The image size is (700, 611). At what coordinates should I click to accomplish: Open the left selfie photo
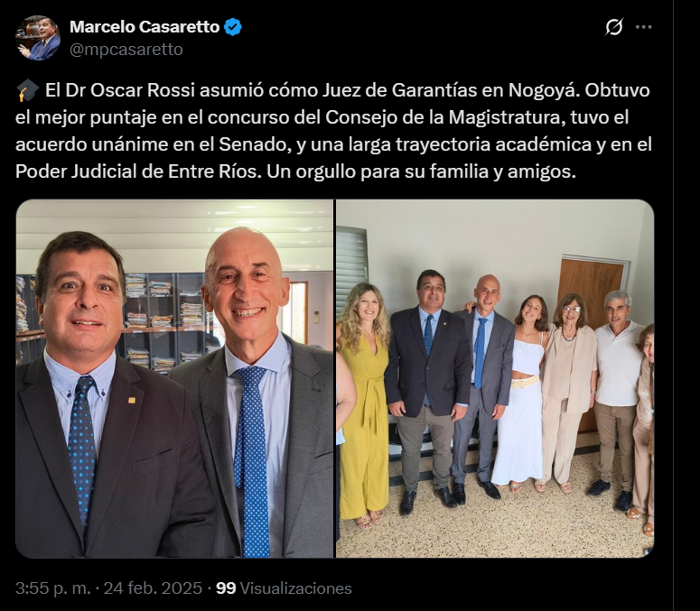coord(174,379)
